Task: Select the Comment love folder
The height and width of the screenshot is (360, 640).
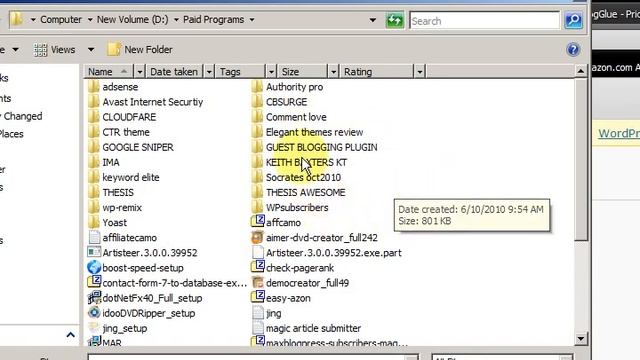Action: click(x=289, y=117)
